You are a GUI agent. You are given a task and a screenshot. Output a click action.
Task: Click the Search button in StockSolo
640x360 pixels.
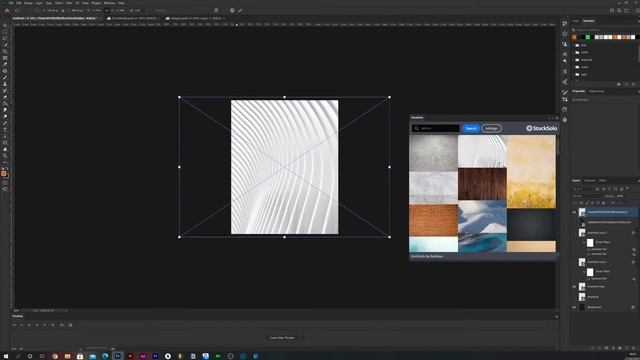[471, 128]
